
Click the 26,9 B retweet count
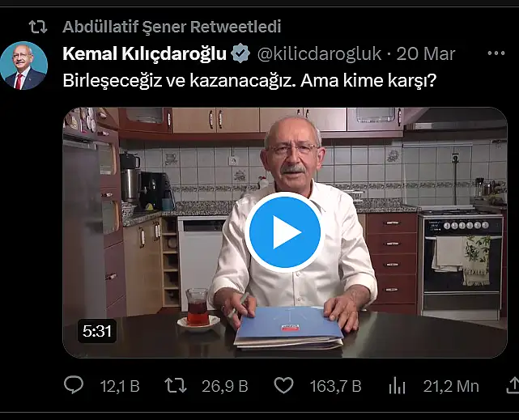[x=225, y=386]
